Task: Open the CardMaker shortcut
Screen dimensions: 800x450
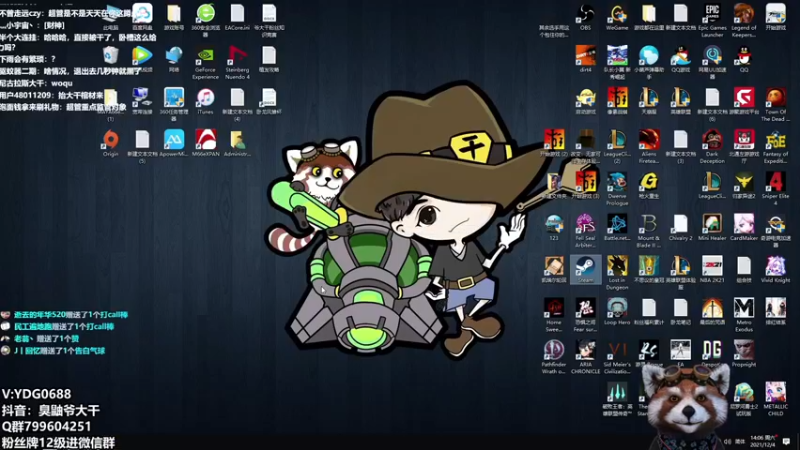Action: coord(744,227)
